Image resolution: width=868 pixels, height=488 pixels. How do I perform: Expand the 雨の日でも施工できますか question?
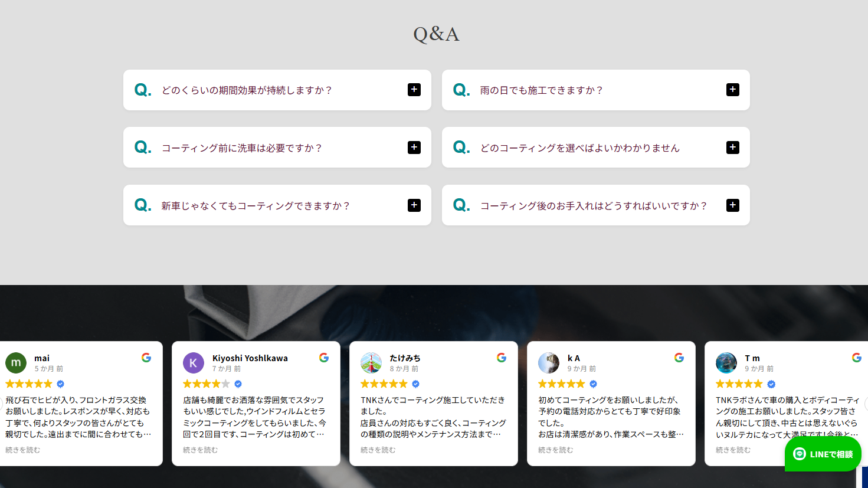732,90
